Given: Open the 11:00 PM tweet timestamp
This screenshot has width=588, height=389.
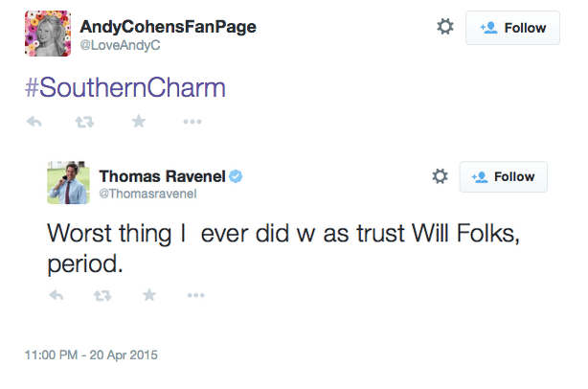Looking at the screenshot, I should (x=91, y=355).
